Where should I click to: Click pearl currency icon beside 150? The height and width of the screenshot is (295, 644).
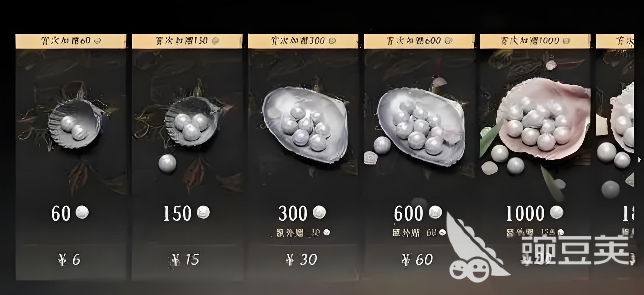(x=203, y=212)
